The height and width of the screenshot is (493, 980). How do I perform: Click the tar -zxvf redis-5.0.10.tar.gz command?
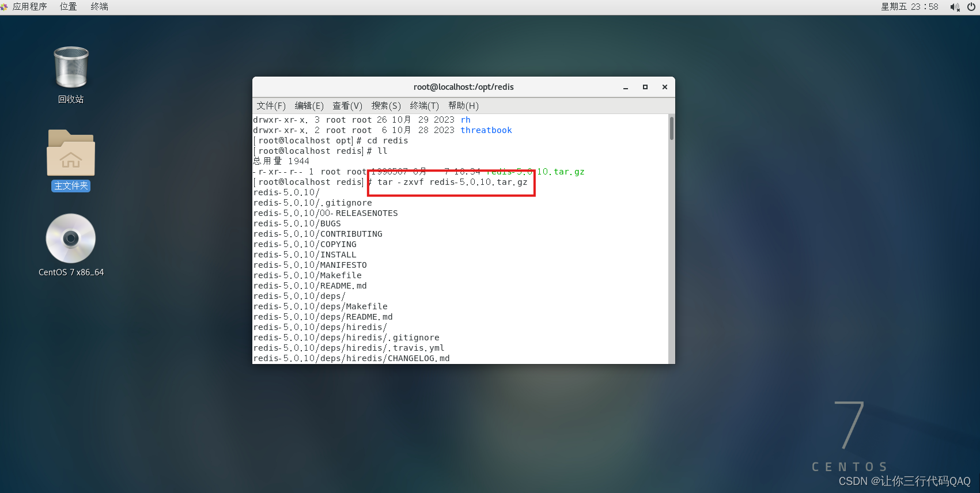[452, 183]
